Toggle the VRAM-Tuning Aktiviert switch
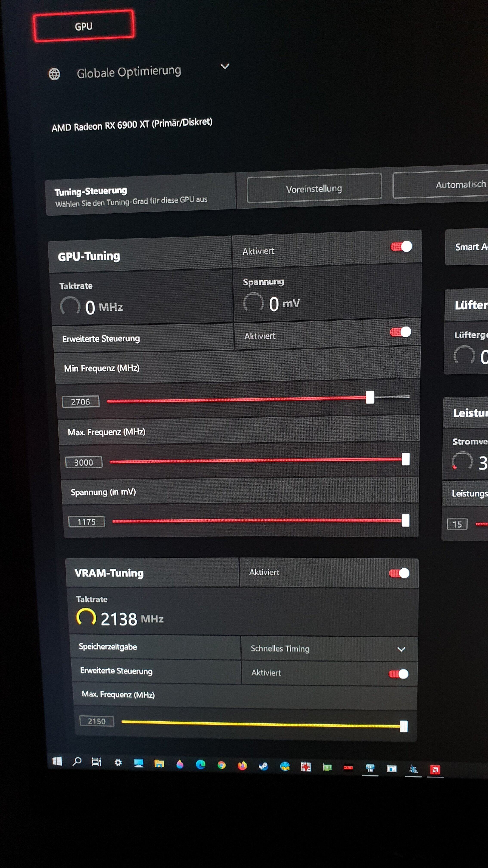 399,573
